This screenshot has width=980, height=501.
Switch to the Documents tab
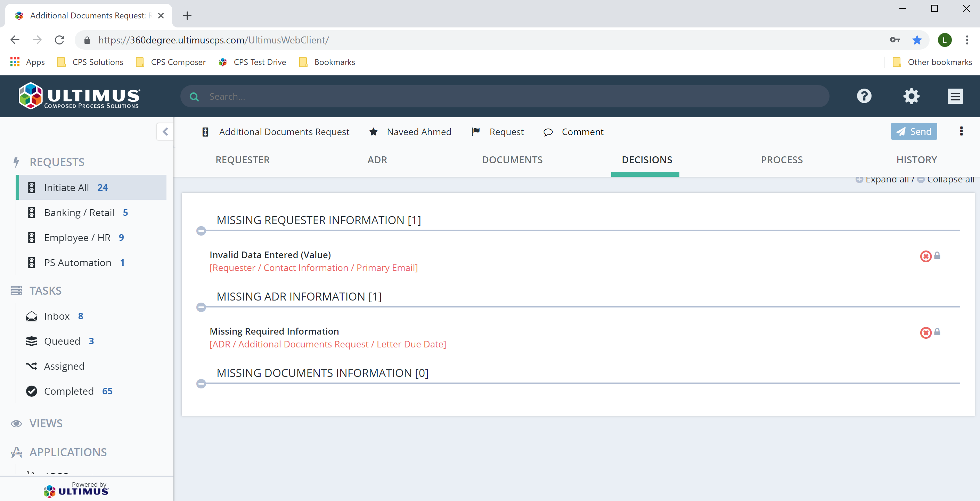tap(512, 160)
